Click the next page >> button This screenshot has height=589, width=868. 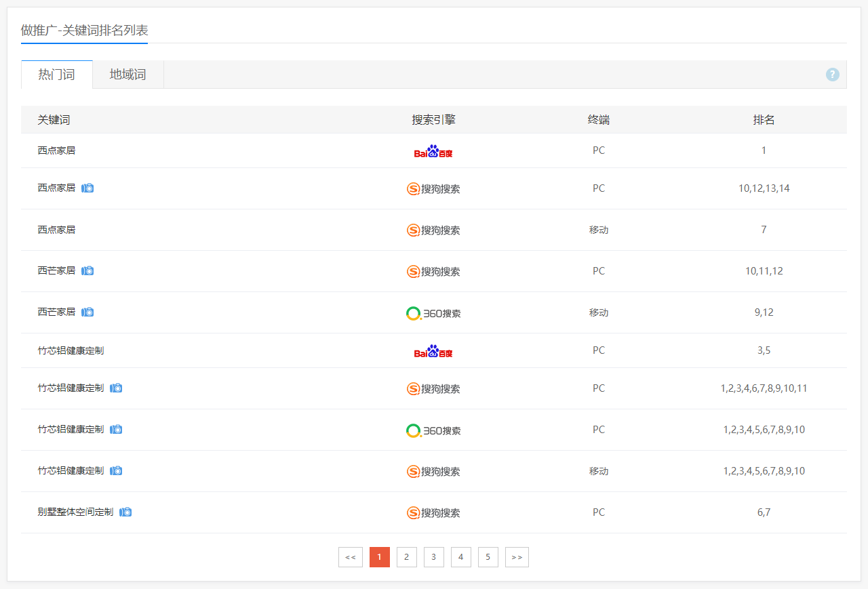(517, 557)
